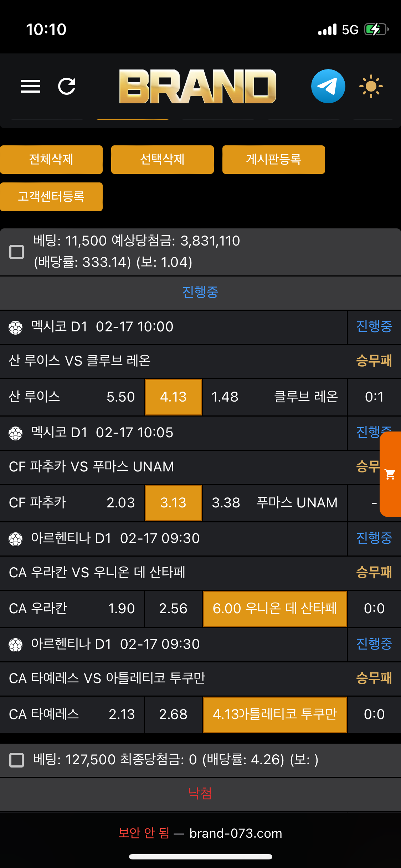The width and height of the screenshot is (401, 868).
Task: Select 6.00 우니온 데 산타페 odds
Action: point(274,609)
